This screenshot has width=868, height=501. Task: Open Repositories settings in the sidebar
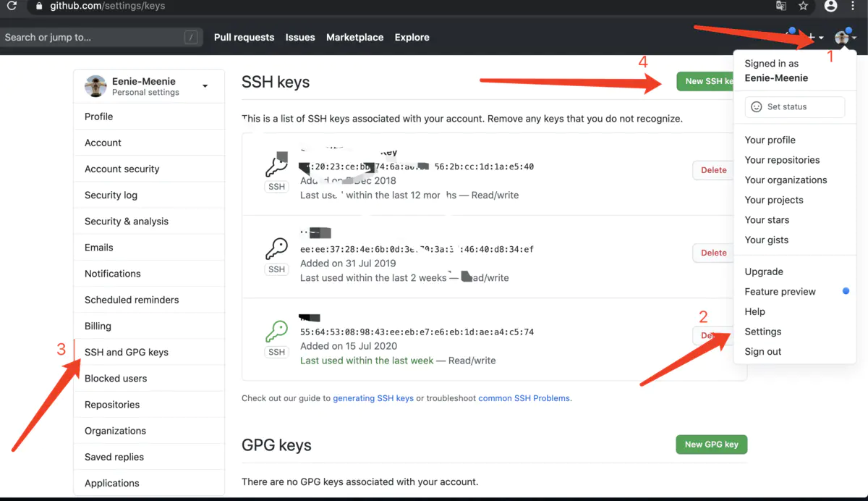149,405
